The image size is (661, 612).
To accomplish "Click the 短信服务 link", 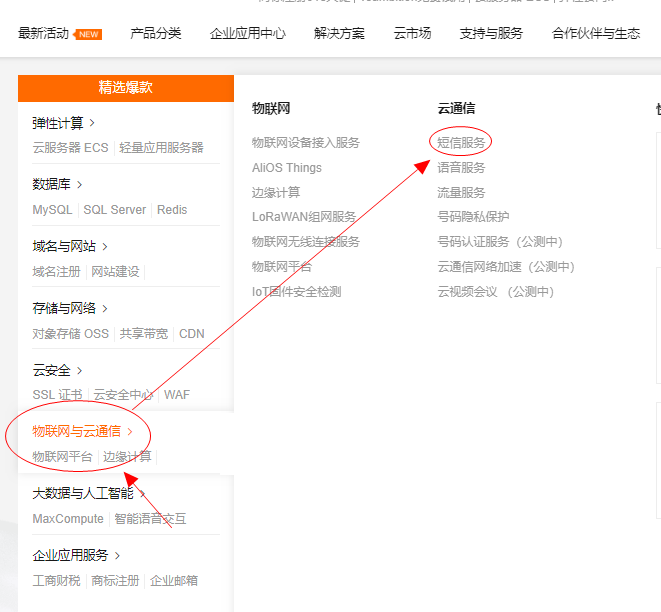I will [x=461, y=142].
